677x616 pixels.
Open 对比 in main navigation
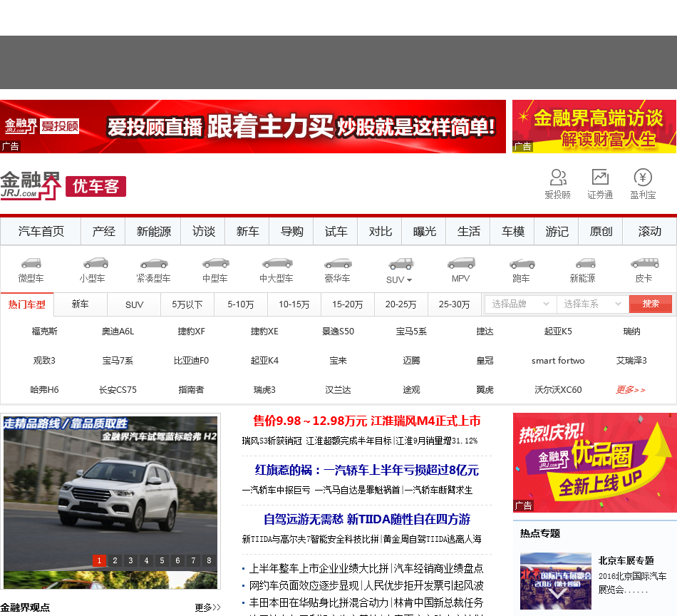381,232
